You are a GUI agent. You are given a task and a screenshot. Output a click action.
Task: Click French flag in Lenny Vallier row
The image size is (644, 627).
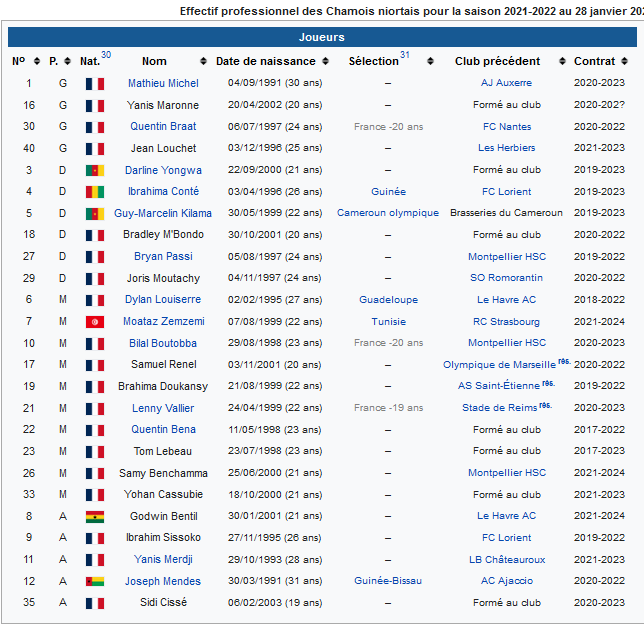point(95,409)
